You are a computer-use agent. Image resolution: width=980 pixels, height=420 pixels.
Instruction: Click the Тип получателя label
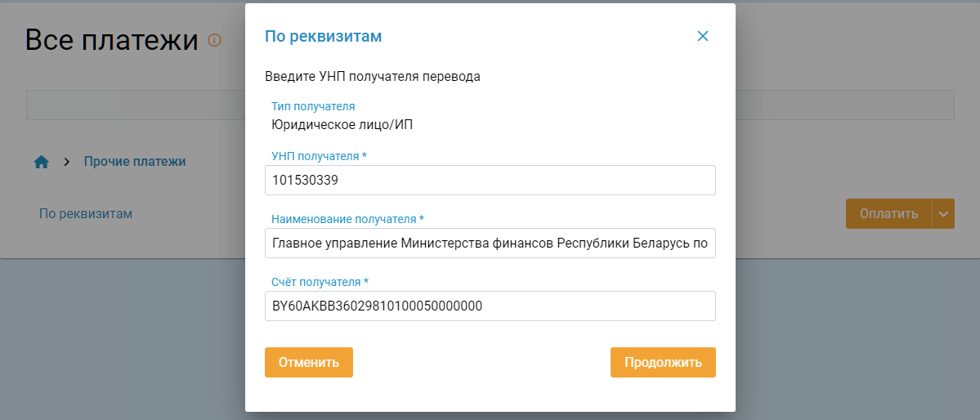(x=313, y=106)
